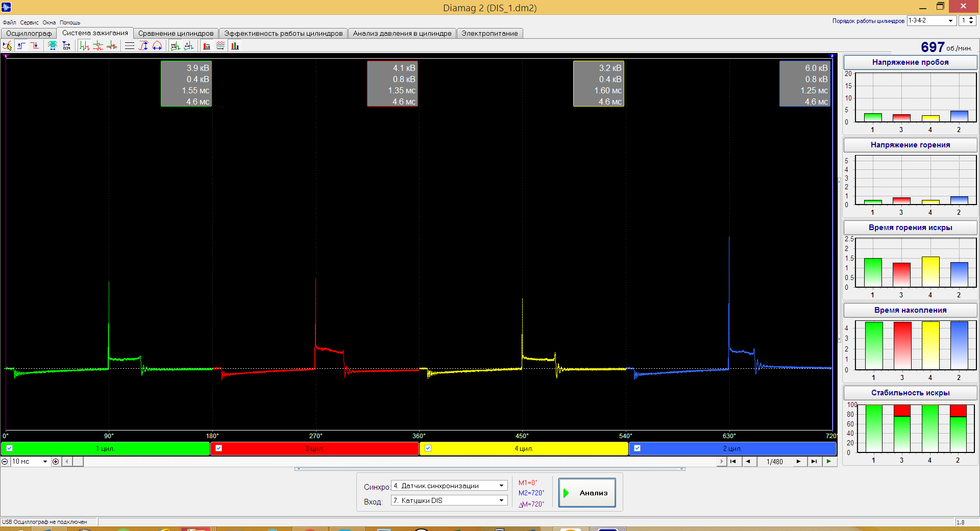Click scrollbar right arrow

pyautogui.click(x=721, y=462)
